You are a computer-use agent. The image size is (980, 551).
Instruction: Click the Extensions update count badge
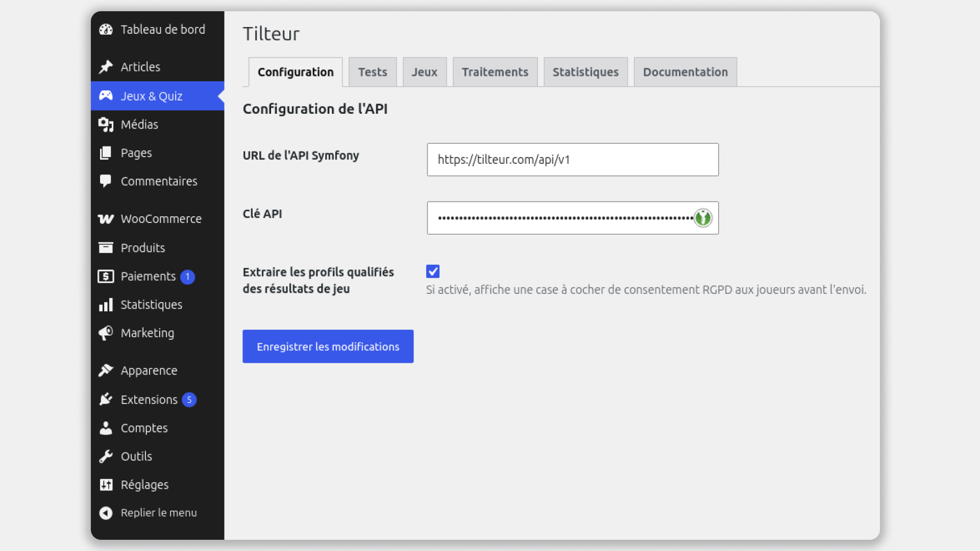click(189, 399)
